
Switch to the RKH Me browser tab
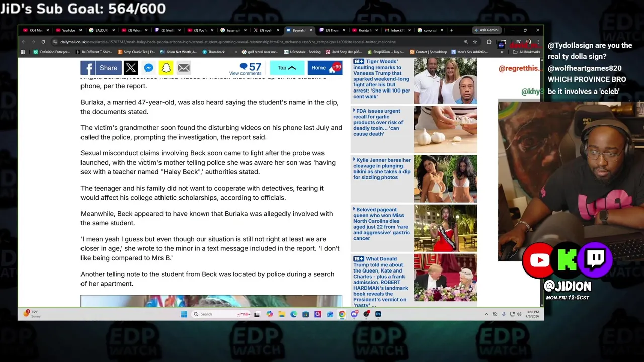pos(35,30)
